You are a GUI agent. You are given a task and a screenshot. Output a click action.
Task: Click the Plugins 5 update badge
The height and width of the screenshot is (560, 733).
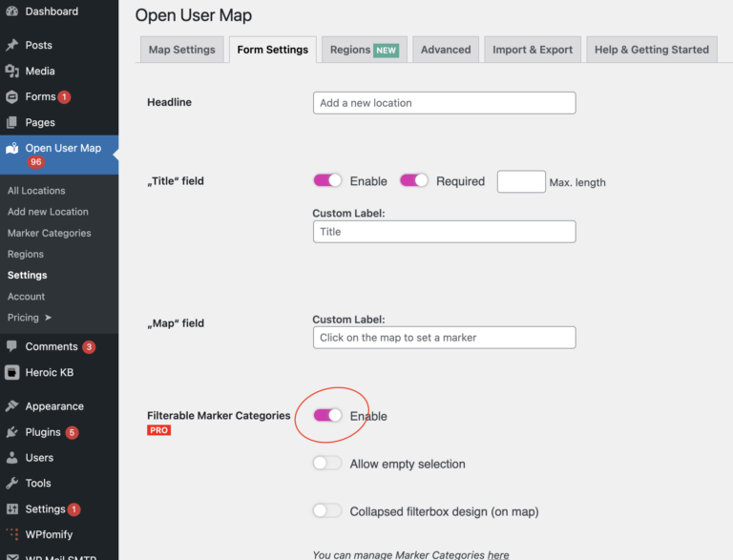point(72,432)
